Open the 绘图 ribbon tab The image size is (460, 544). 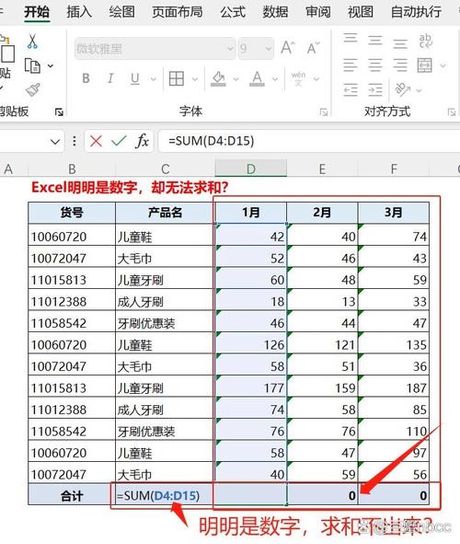[x=122, y=12]
